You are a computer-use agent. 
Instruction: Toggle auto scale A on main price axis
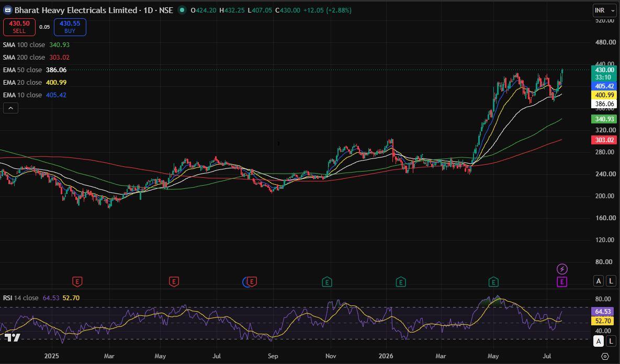tap(599, 281)
